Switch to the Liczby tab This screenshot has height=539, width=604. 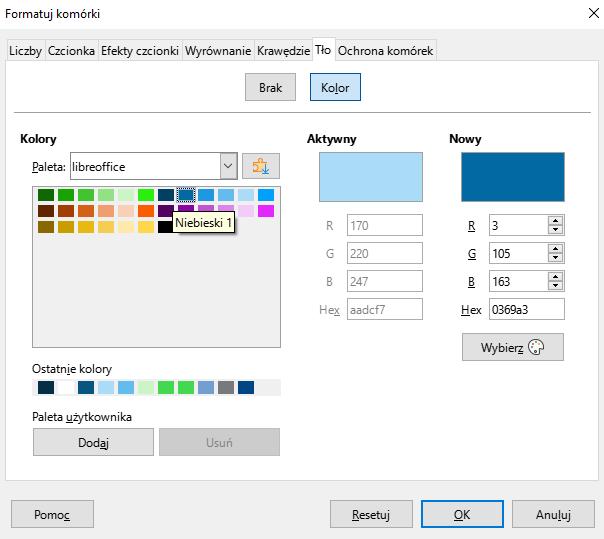click(25, 50)
